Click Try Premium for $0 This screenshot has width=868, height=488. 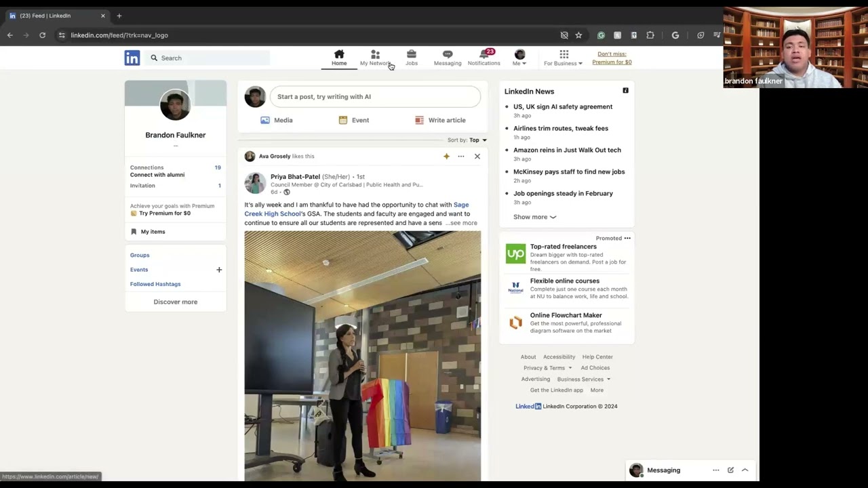coord(165,213)
